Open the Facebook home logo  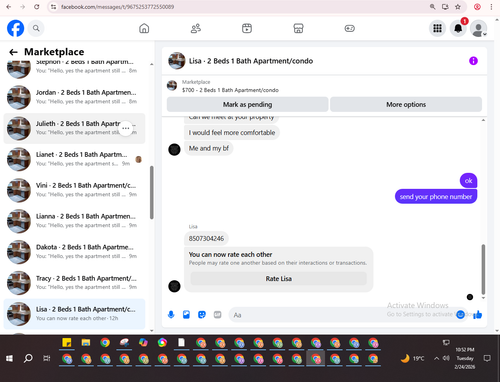click(x=15, y=28)
